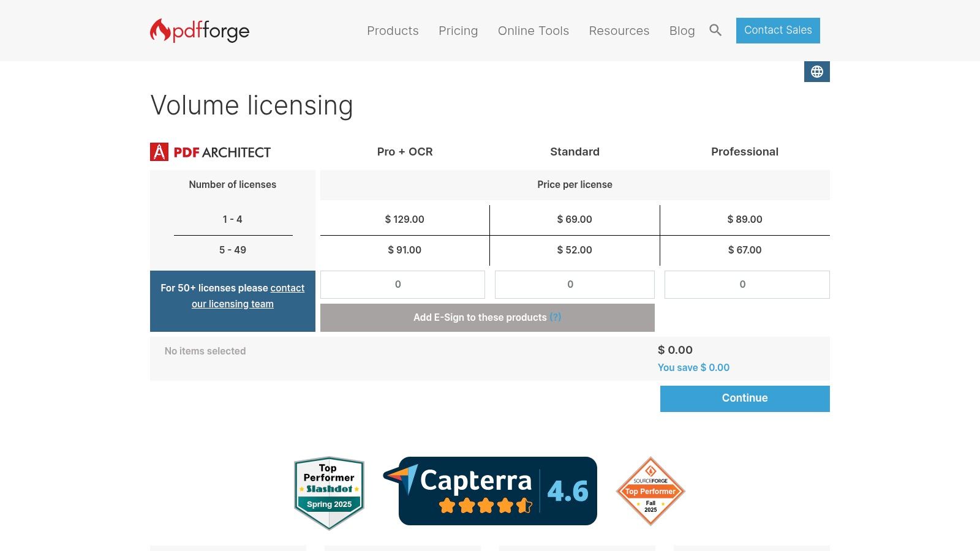Select the Professional license quantity field
This screenshot has height=551, width=980.
747,285
